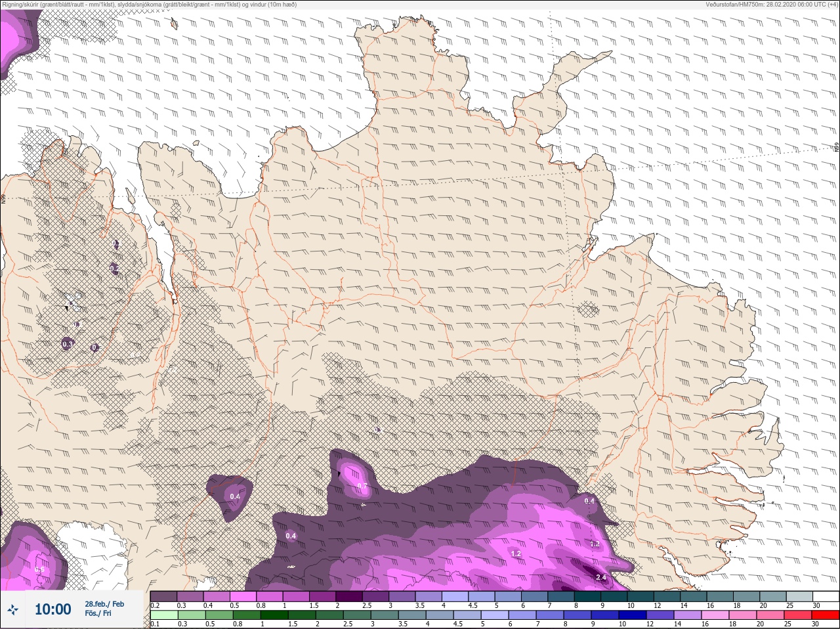Select the dark blue lower swatch at 10
This screenshot has height=629, width=840.
tap(632, 615)
